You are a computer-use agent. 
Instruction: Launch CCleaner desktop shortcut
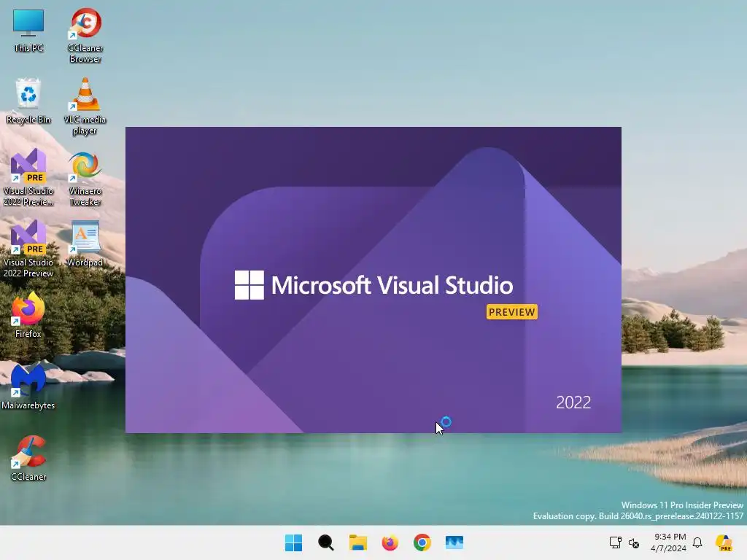point(28,458)
